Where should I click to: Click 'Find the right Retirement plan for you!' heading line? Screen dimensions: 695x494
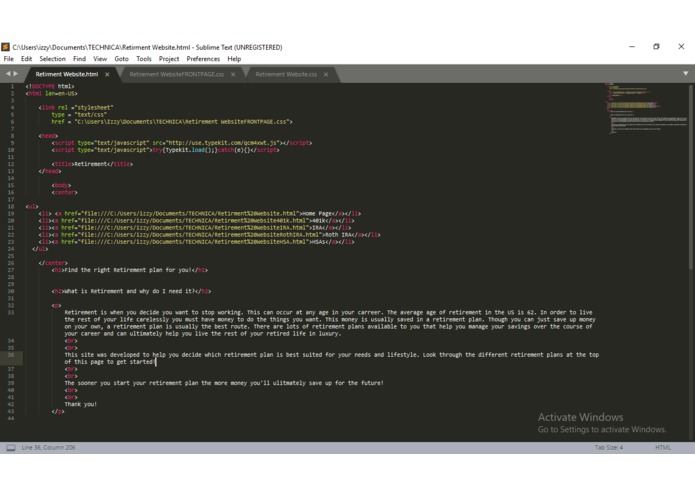pos(129,270)
